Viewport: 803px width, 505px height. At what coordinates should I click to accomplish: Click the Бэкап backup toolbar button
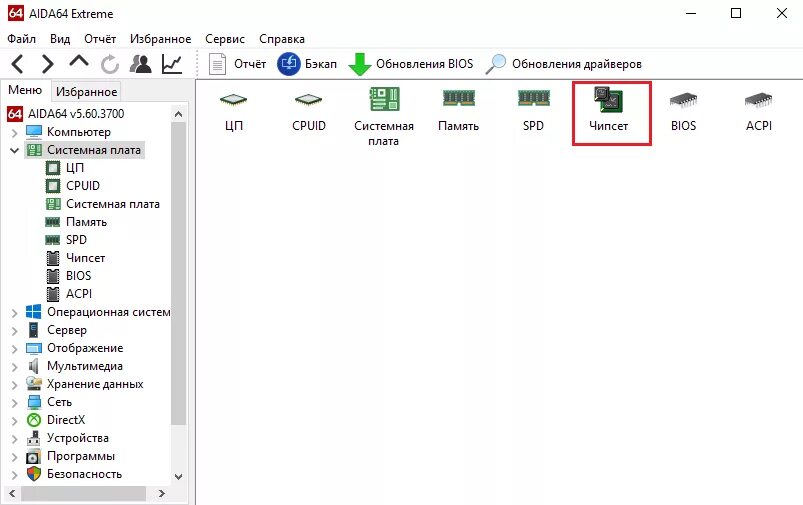[x=307, y=64]
